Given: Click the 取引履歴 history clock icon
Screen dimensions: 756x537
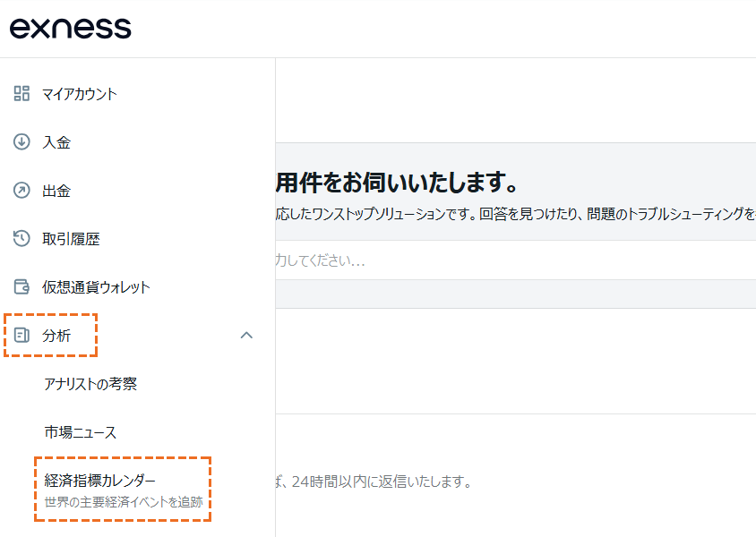Looking at the screenshot, I should click(21, 238).
